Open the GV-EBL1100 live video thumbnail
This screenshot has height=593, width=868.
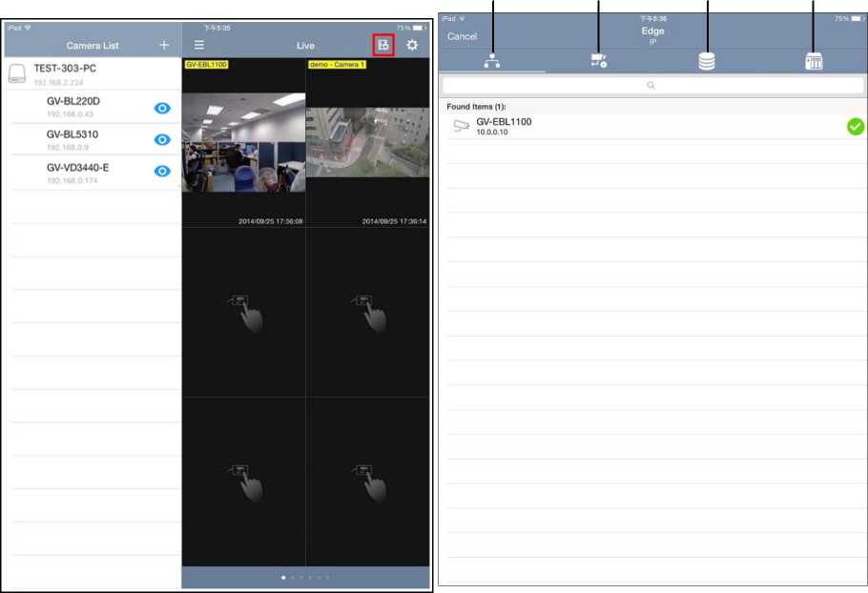243,142
